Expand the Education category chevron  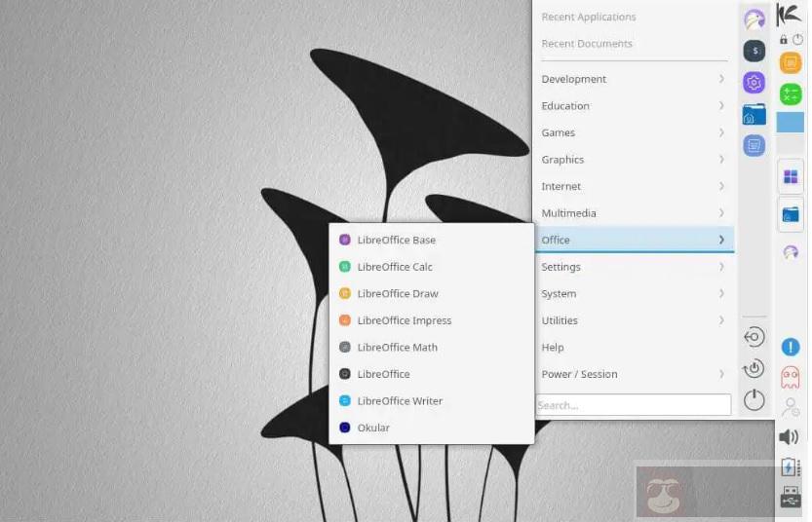(x=721, y=105)
